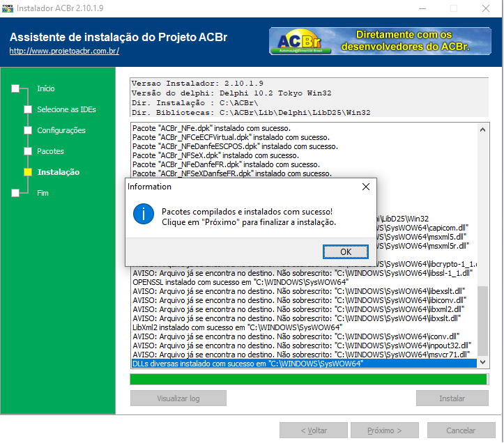Screen dimensions: 504x443
Task: Click the white box next to Fim
Action: [x=15, y=193]
